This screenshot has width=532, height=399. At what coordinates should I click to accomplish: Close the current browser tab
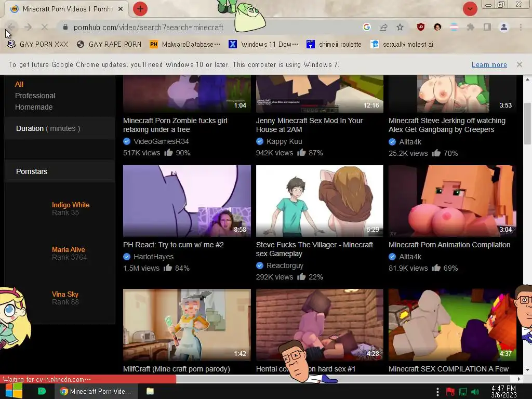coord(121,9)
